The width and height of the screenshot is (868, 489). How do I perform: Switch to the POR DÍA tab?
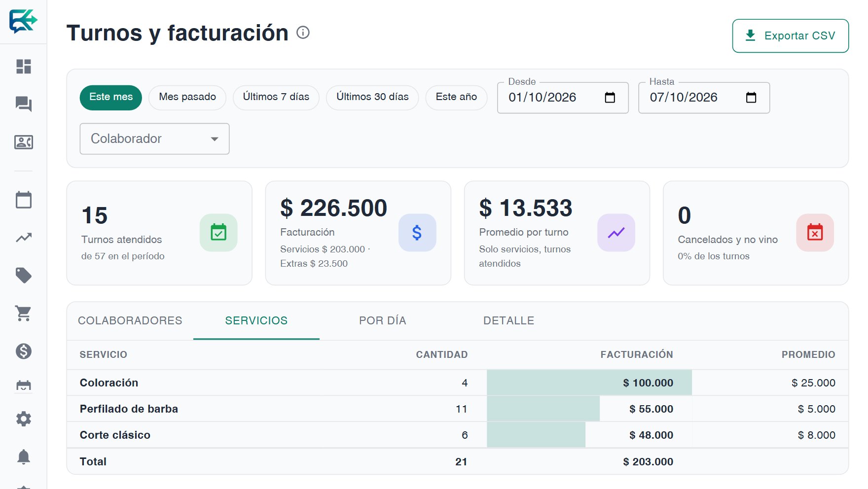383,321
